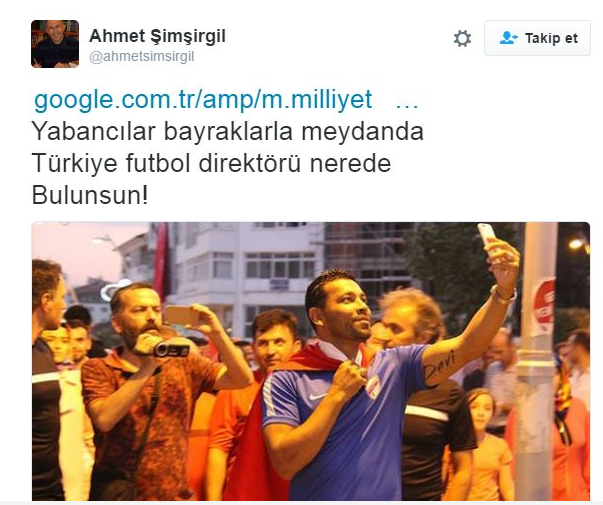Open Ahmet Şimşirgil's profile avatar

click(55, 44)
